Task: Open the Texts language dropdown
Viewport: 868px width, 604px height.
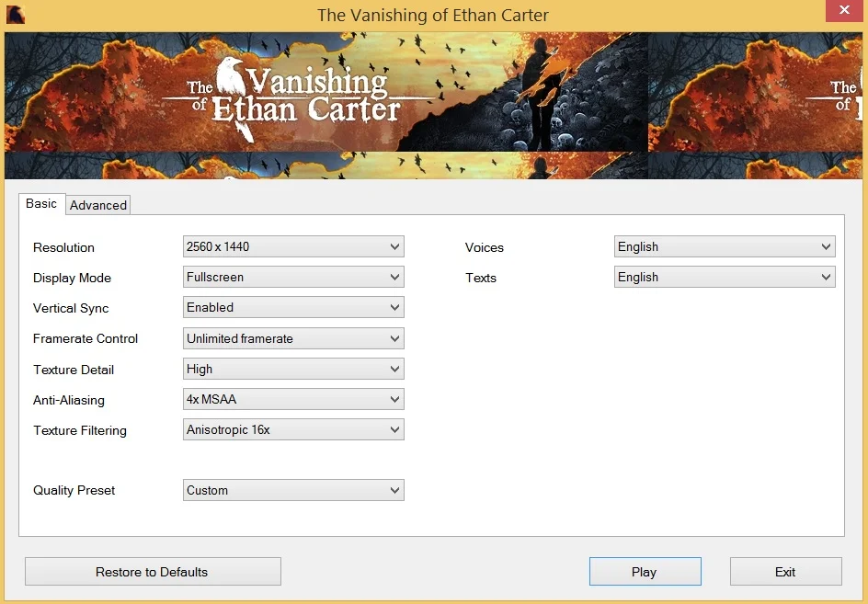Action: 725,277
